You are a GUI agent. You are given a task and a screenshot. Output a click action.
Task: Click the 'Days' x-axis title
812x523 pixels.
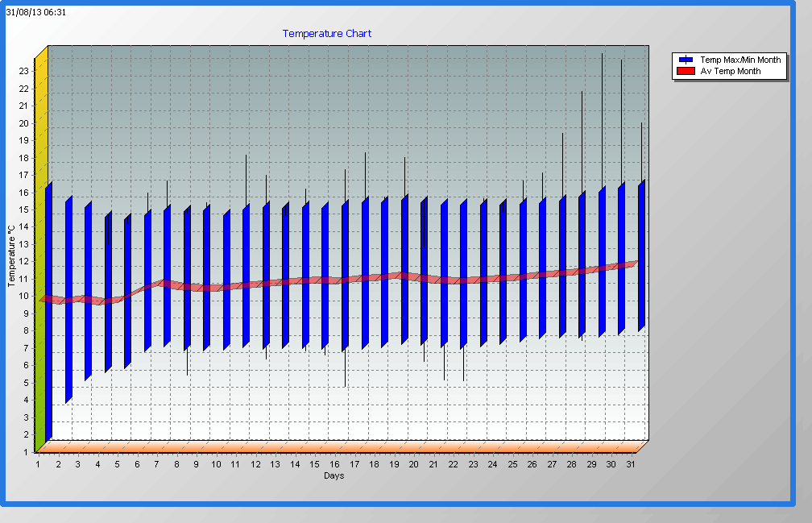[x=334, y=476]
